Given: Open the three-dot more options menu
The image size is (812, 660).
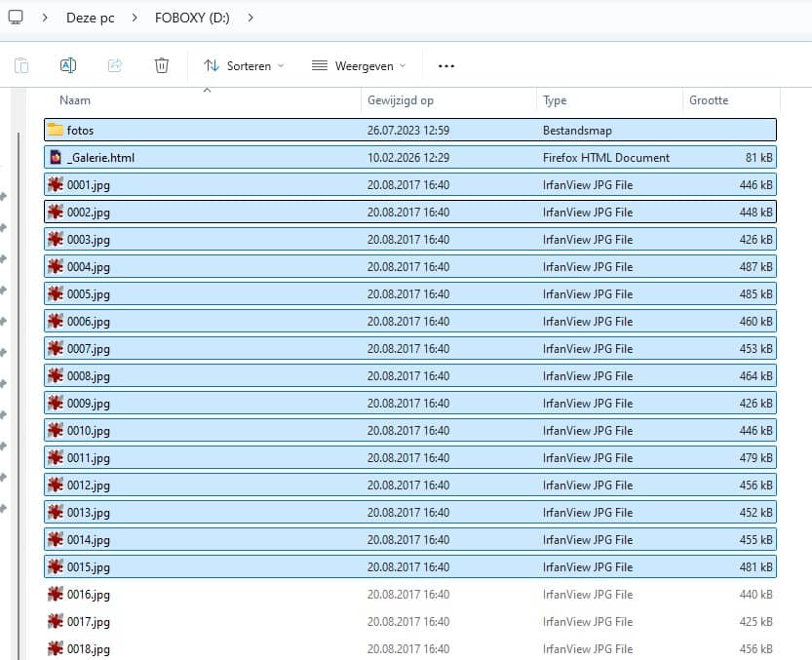Looking at the screenshot, I should coord(446,65).
